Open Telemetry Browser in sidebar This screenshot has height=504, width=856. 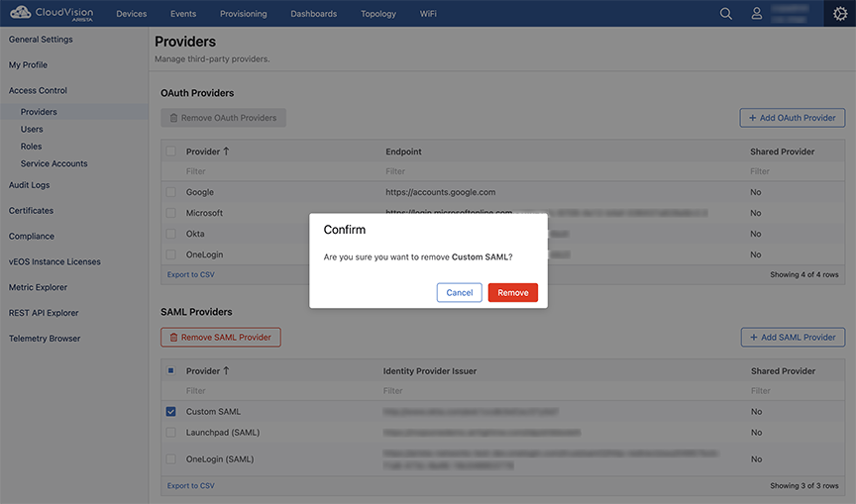coord(45,339)
